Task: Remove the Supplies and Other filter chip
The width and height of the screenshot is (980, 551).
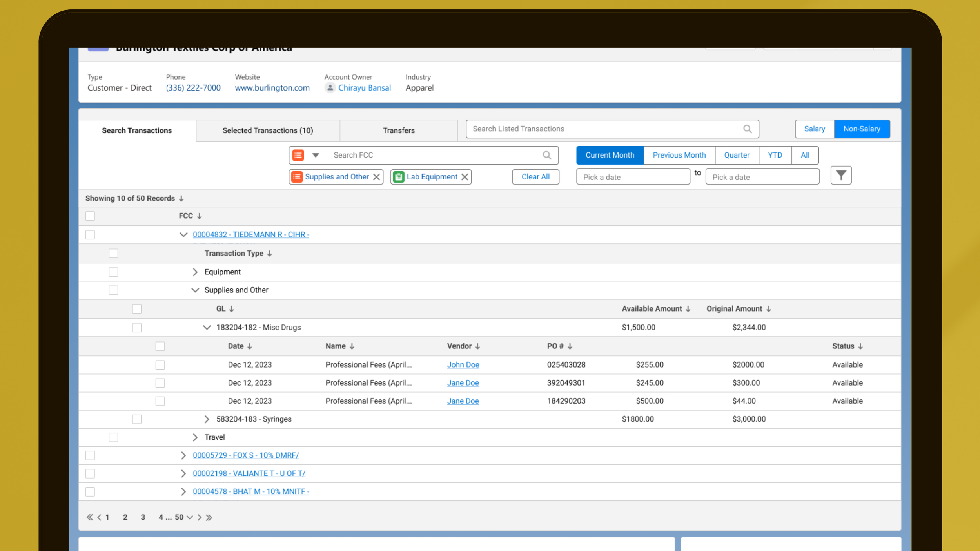Action: [x=376, y=177]
